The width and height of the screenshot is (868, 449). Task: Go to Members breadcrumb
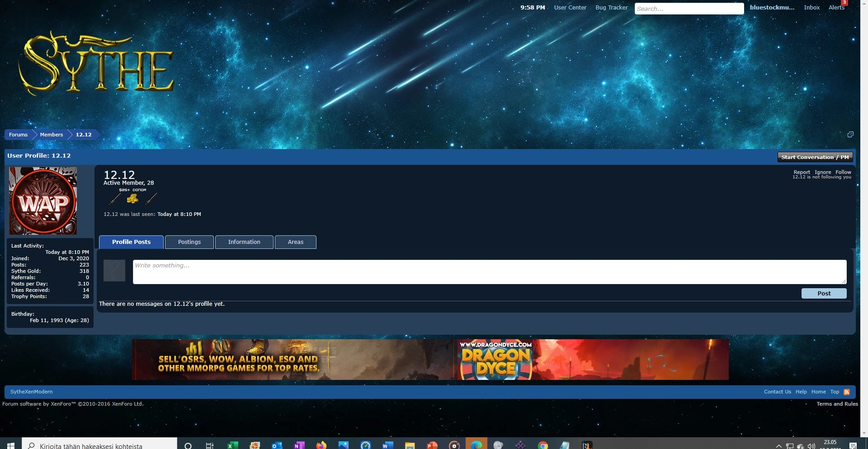(x=52, y=135)
